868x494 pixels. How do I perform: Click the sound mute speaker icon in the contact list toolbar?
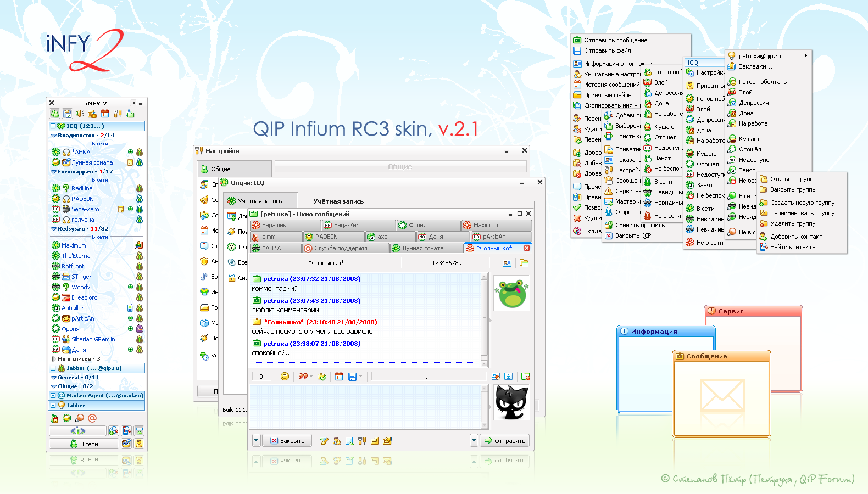point(80,114)
